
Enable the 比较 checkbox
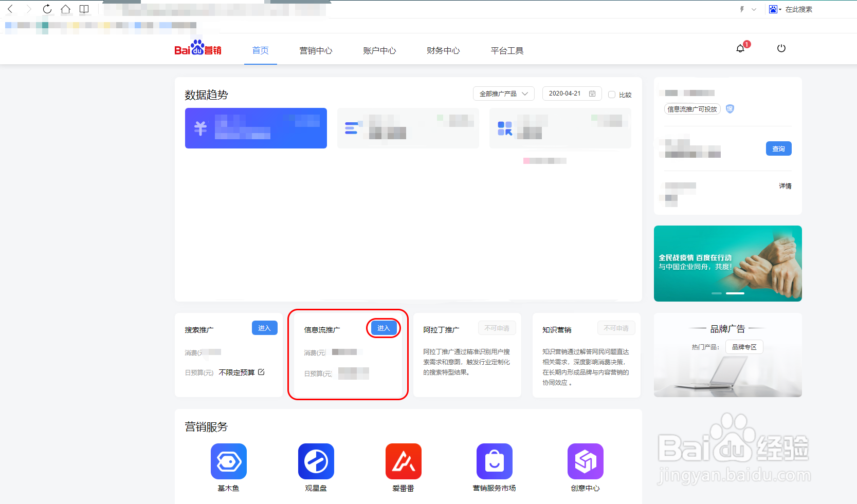pos(612,94)
